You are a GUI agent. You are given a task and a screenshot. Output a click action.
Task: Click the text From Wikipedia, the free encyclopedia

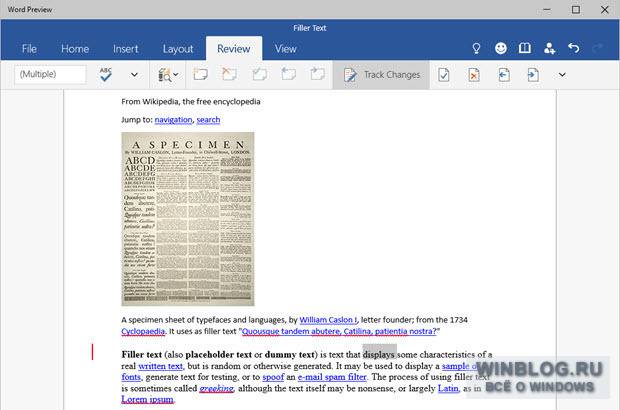click(x=191, y=102)
